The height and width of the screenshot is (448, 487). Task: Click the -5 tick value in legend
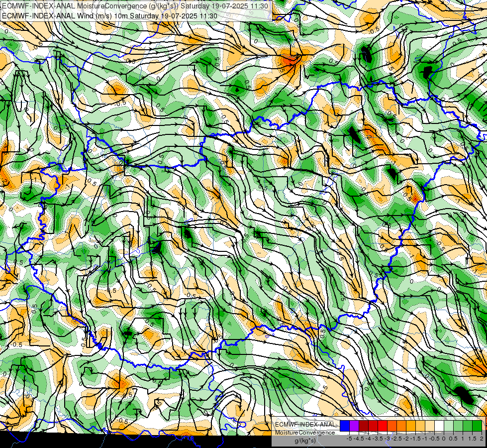tap(349, 439)
